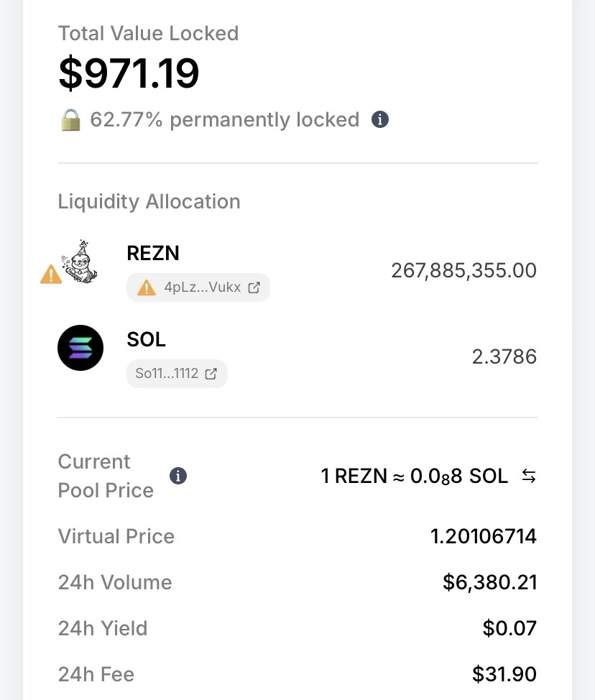Open the So11...1112 SOL address link

167,374
